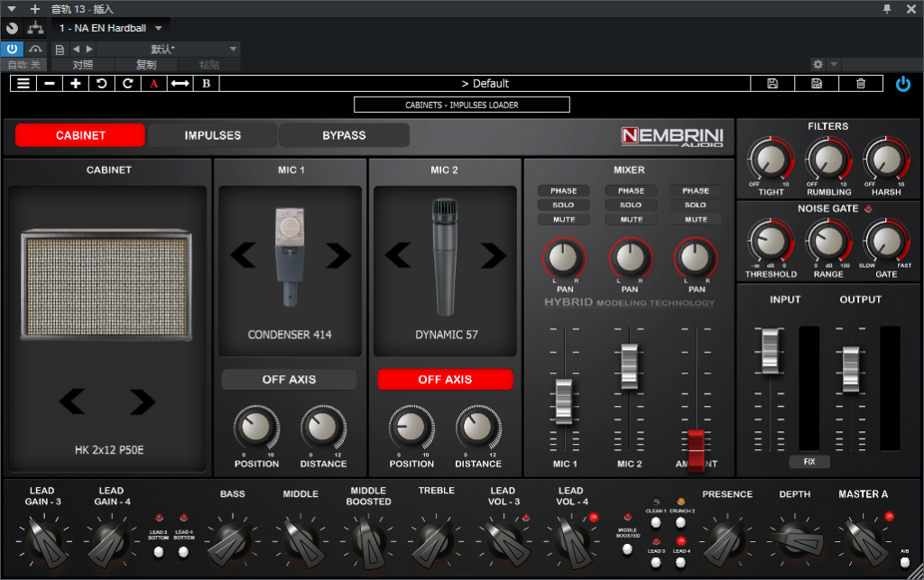Go to the next host preset
This screenshot has height=580, width=924.
tap(89, 50)
